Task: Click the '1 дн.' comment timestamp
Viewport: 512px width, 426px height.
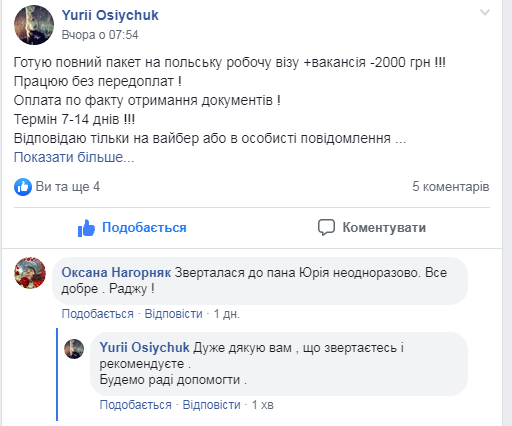Action: click(x=227, y=314)
